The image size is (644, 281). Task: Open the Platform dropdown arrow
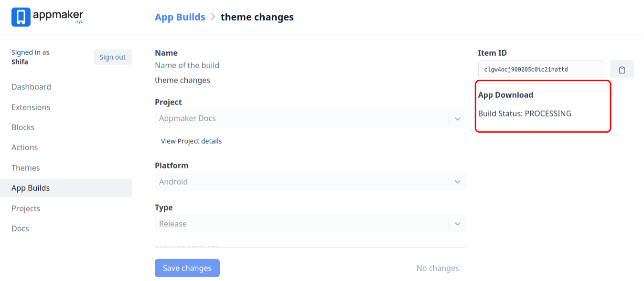457,182
